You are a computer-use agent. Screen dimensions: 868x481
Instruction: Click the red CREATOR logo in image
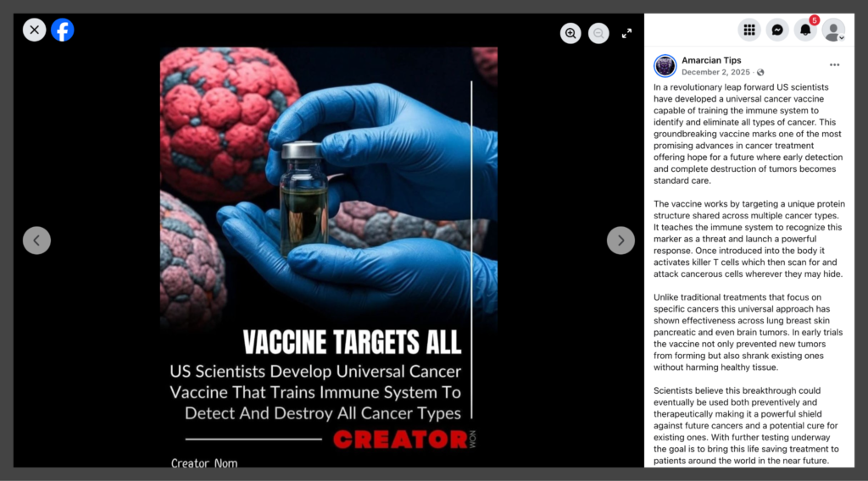398,440
